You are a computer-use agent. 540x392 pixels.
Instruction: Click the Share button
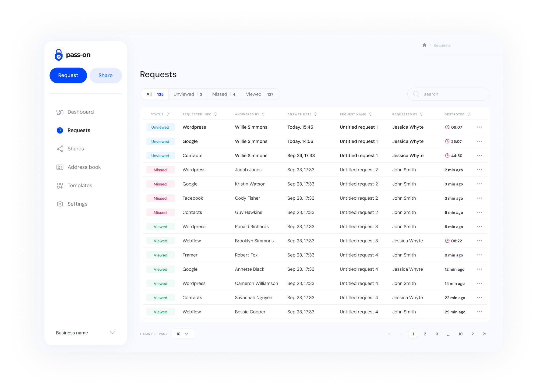pos(105,76)
